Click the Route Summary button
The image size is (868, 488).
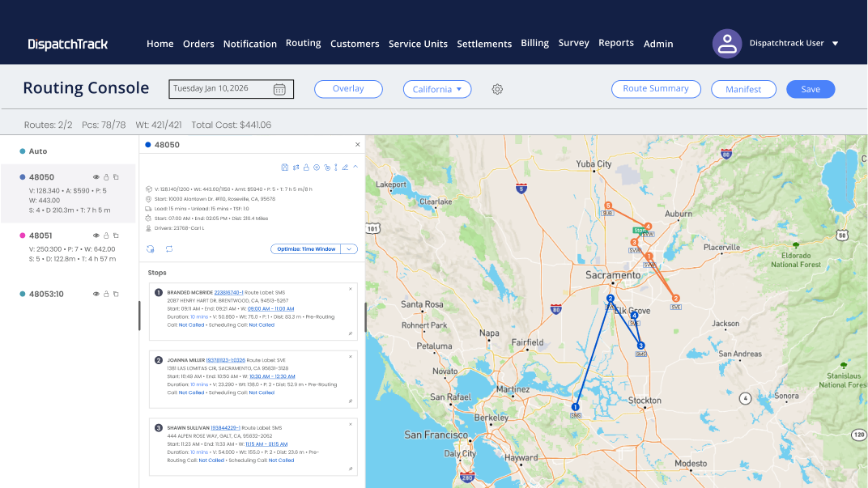pyautogui.click(x=656, y=88)
